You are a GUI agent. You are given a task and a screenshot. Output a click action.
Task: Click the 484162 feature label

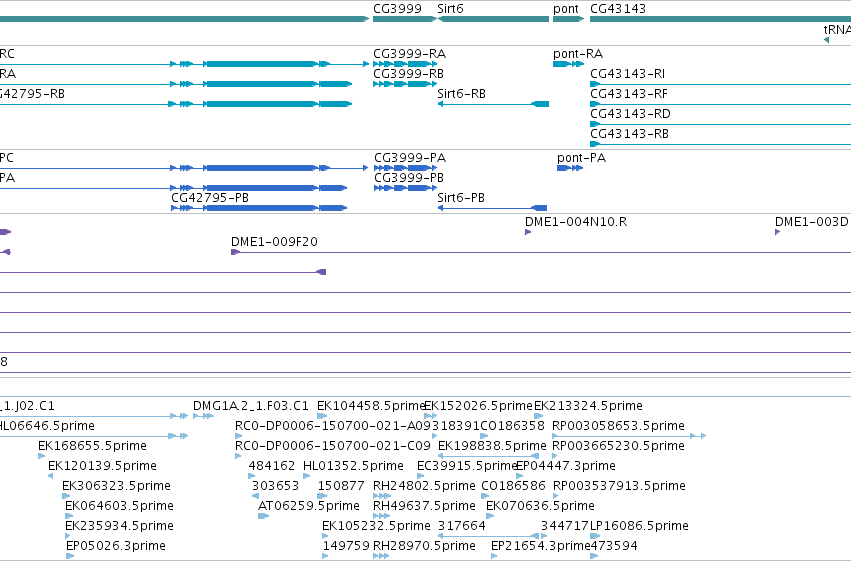click(x=272, y=466)
